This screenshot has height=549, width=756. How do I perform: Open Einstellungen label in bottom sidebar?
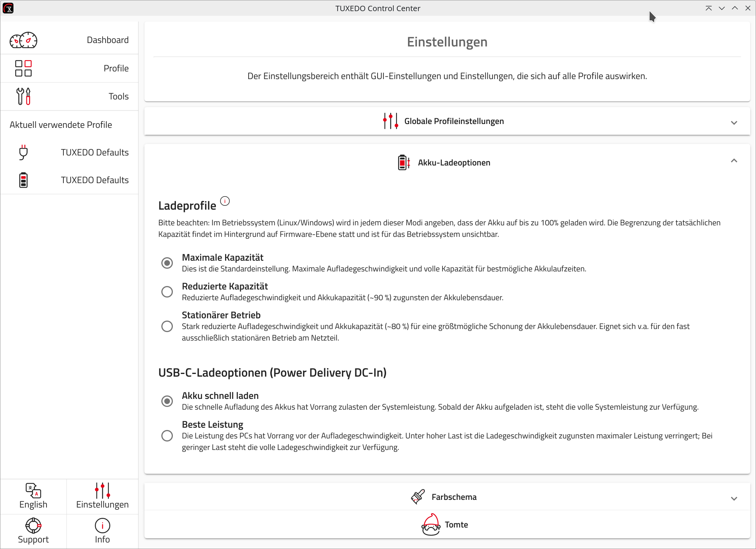103,504
